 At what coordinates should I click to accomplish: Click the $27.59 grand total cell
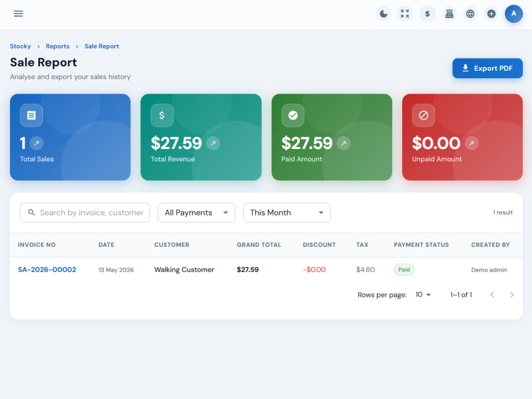pos(248,270)
